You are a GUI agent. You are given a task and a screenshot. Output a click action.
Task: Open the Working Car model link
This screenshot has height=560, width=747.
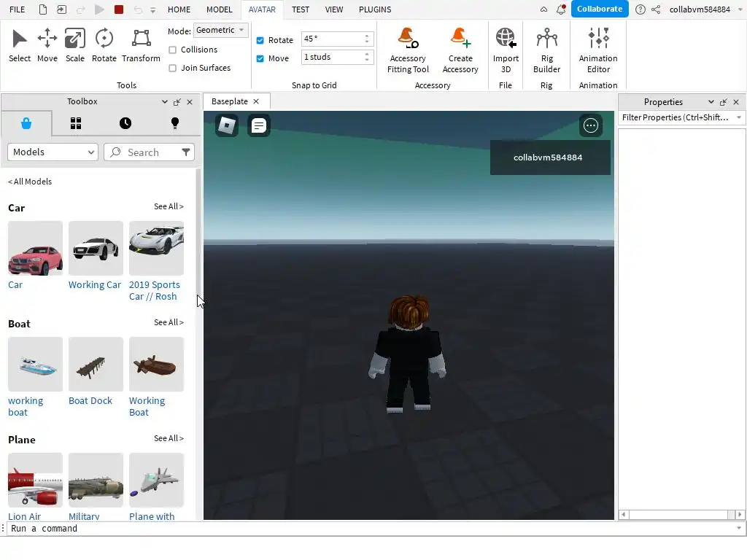click(x=95, y=285)
